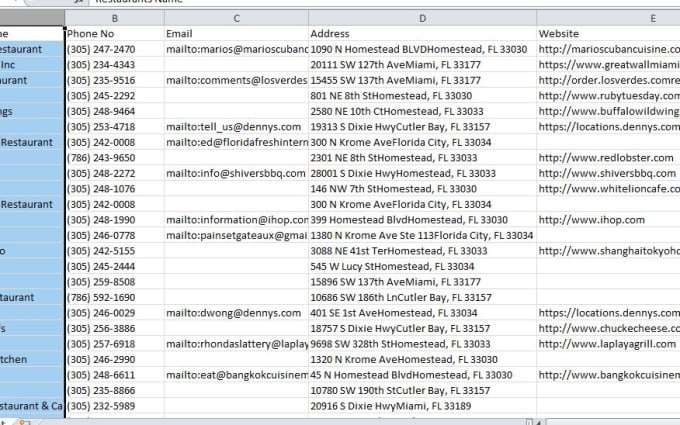Screen dimensions: 680x425
Task: Click email cell mailto:ed@floridafreshintern
Action: 236,143
